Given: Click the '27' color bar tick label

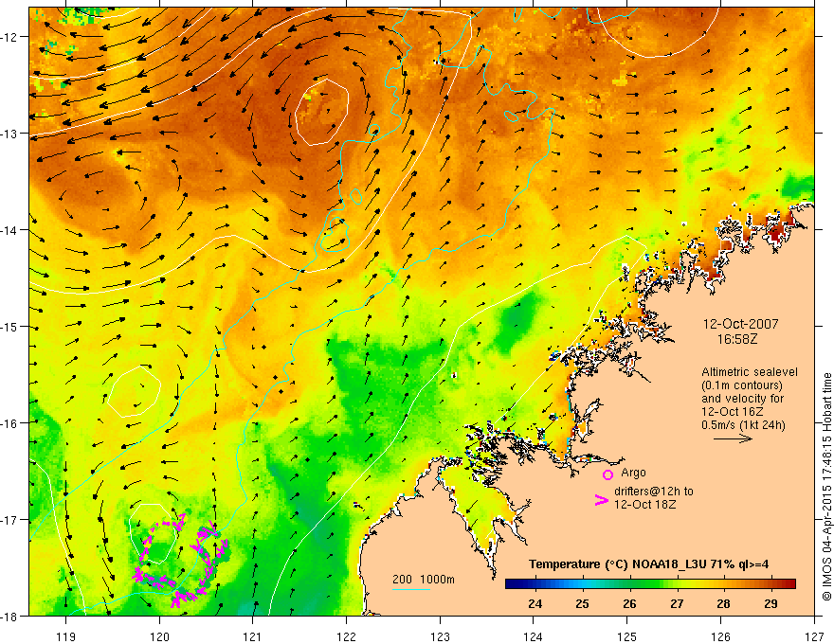Looking at the screenshot, I should 677,603.
